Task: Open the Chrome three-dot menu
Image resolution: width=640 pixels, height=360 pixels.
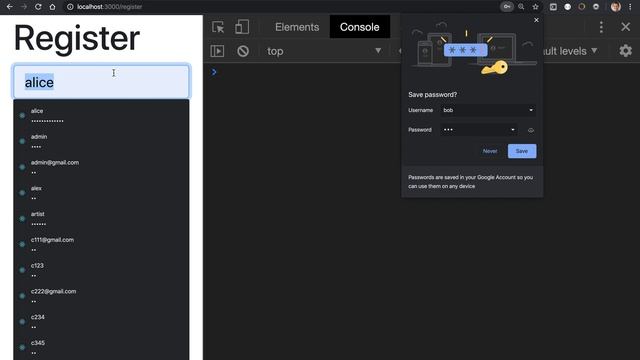Action: [x=630, y=7]
